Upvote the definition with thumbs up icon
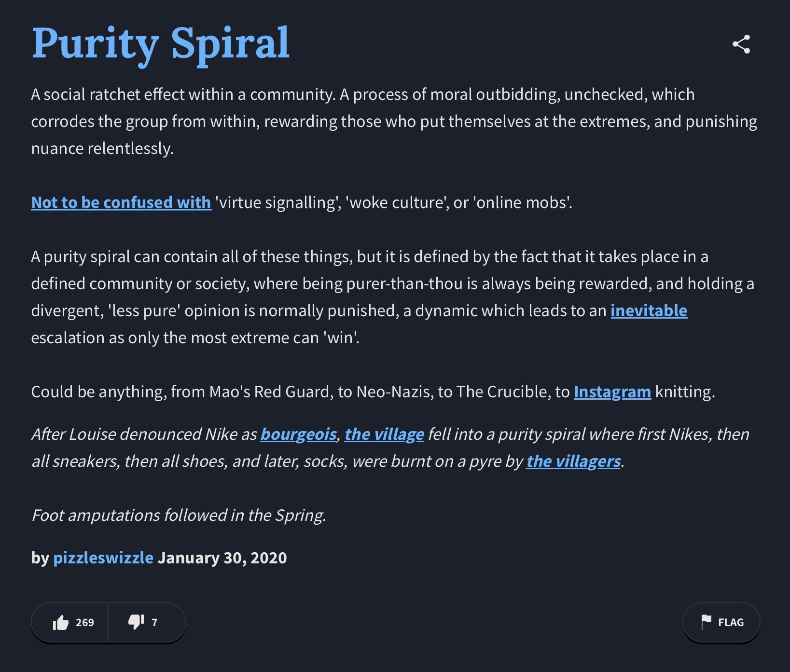 [x=61, y=622]
